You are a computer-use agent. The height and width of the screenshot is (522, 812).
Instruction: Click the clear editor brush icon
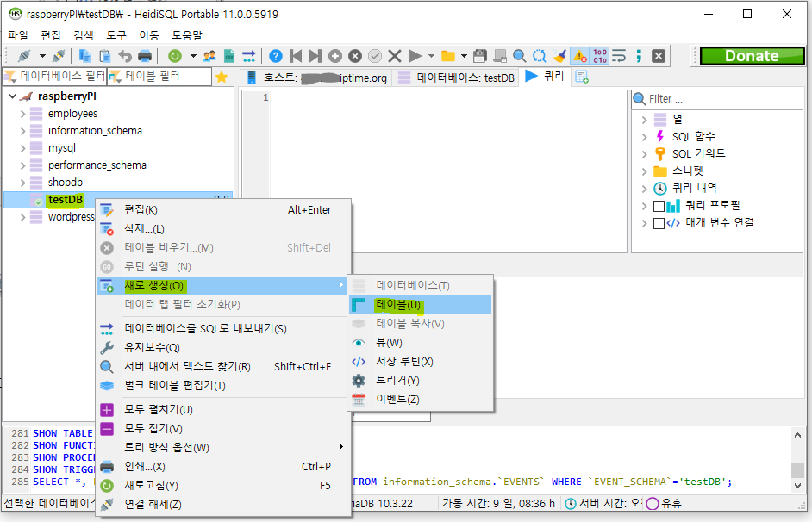coord(559,56)
